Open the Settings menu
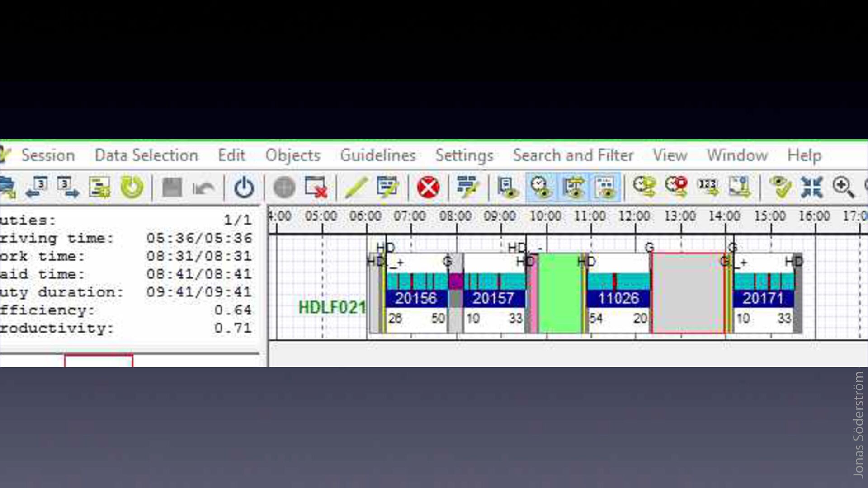Image resolution: width=868 pixels, height=488 pixels. point(464,155)
